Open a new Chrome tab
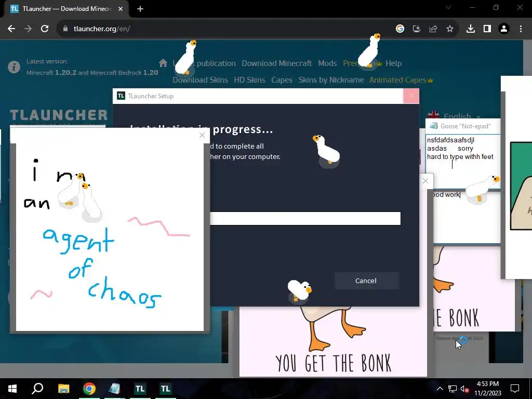The height and width of the screenshot is (399, 532). pyautogui.click(x=140, y=9)
